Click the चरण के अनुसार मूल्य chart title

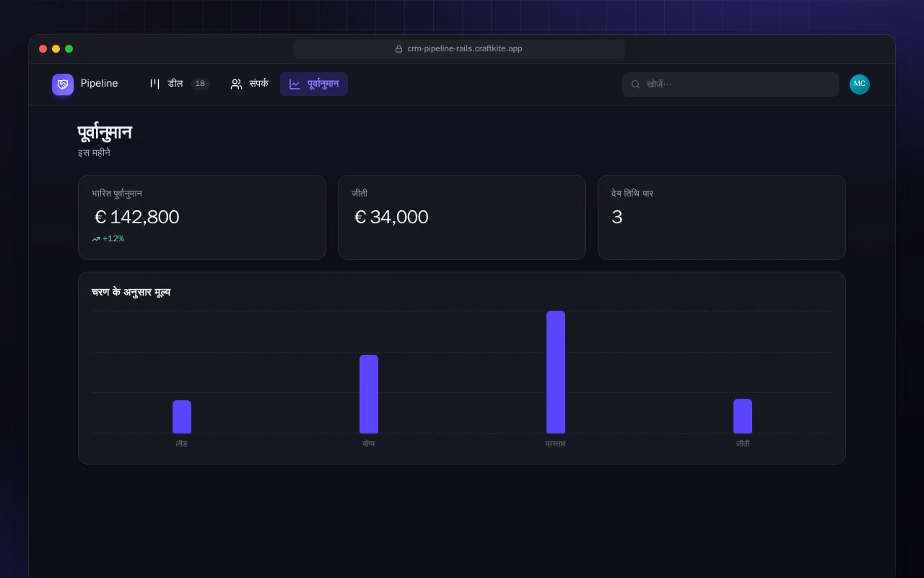(x=131, y=292)
